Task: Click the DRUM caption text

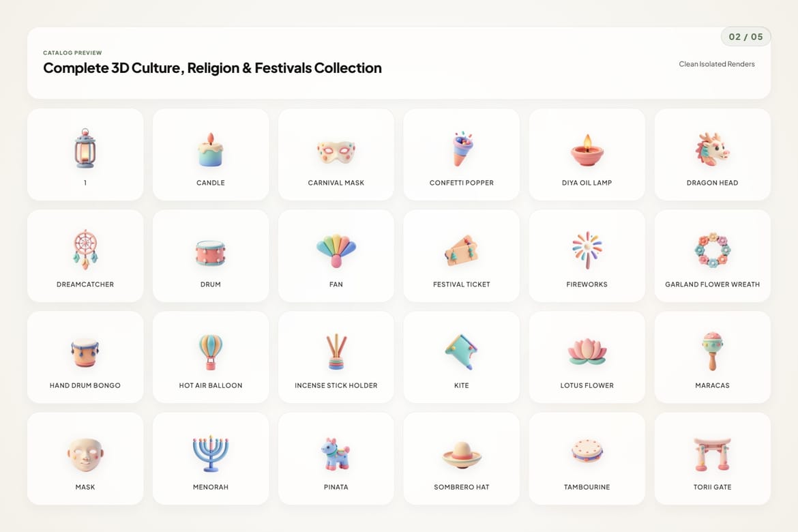Action: tap(211, 284)
